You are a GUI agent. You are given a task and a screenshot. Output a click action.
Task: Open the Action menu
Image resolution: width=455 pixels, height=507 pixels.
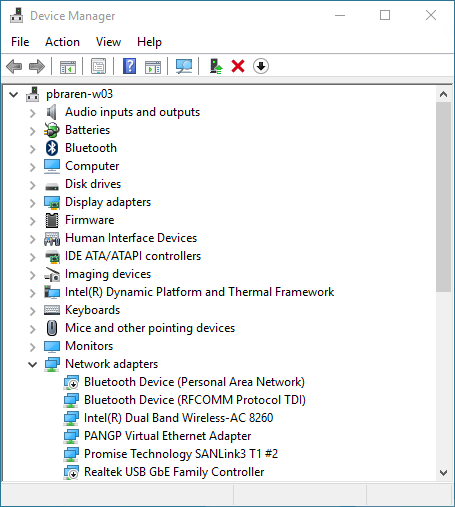coord(62,42)
